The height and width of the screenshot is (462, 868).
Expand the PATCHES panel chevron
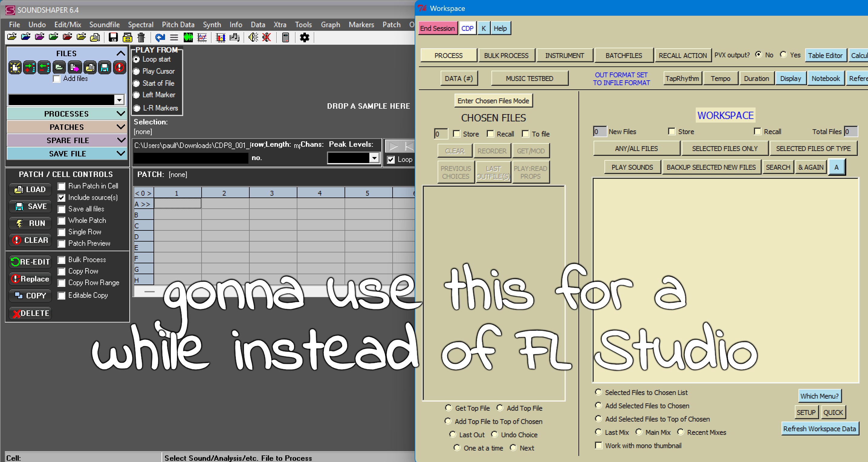[120, 127]
